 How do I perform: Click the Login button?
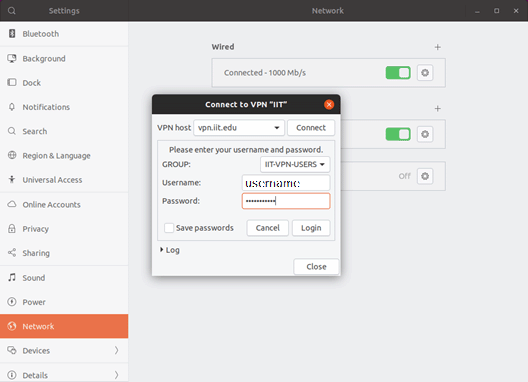point(311,228)
